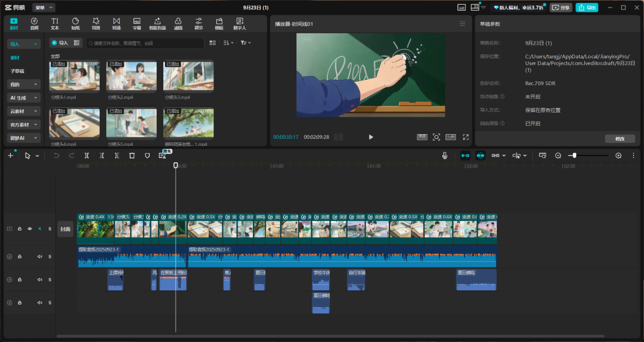Select the 分镜头2.mp4 thumbnail
Screen dimensions: 644x342
(131, 76)
